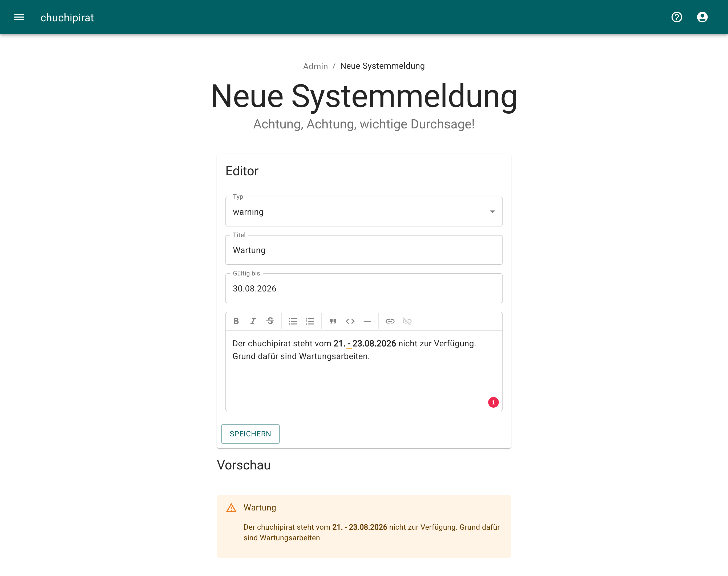Image resolution: width=728 pixels, height=576 pixels.
Task: Open the help question mark icon
Action: pos(676,17)
